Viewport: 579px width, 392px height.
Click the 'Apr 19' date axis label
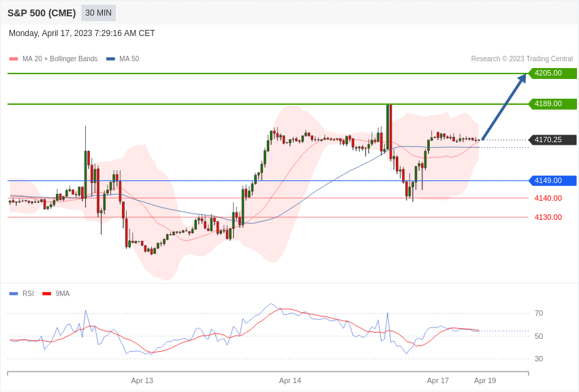(x=485, y=380)
